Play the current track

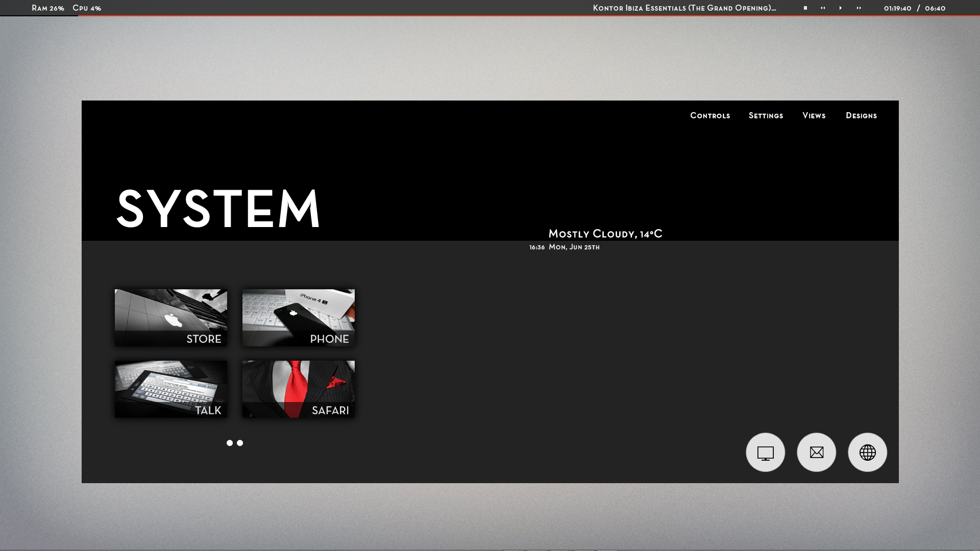[x=840, y=8]
